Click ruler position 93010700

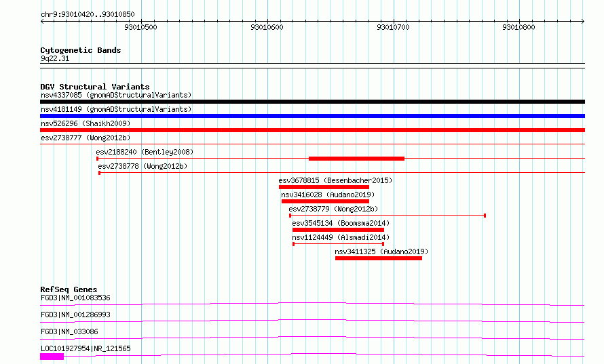point(394,27)
